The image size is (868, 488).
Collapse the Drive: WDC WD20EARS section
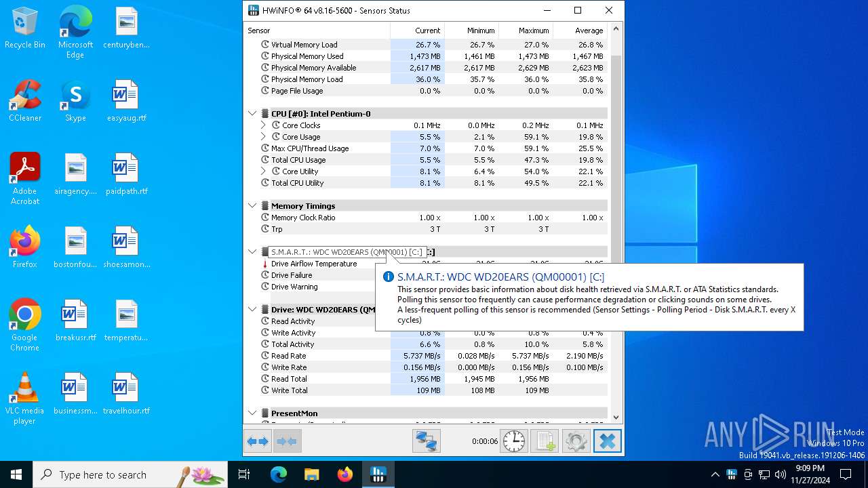tap(252, 310)
